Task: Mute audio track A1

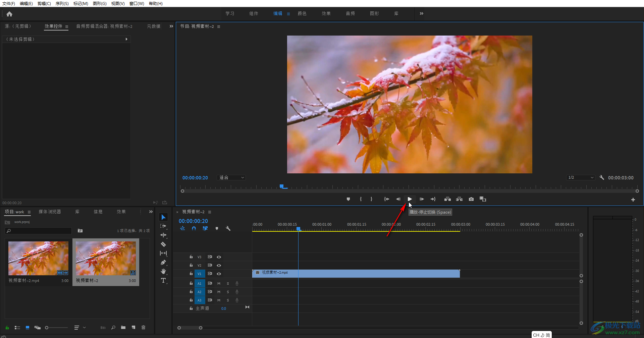Action: click(x=219, y=283)
